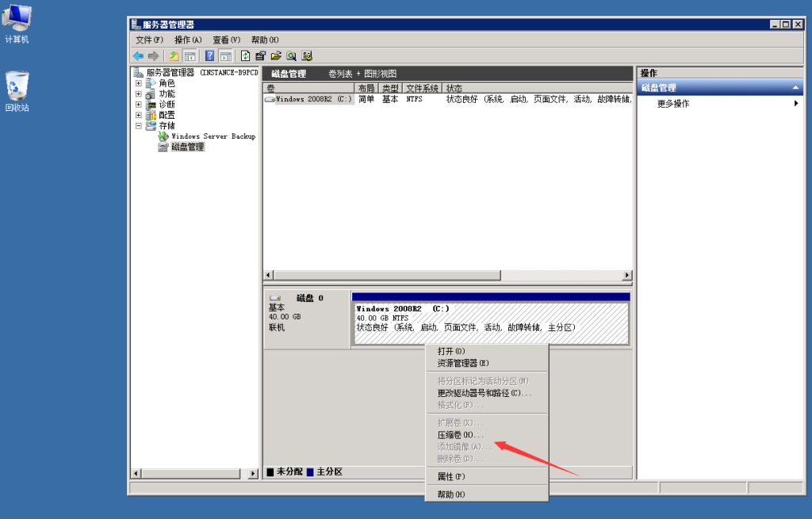Select the 服务器管理器 root tree node
The height and width of the screenshot is (519, 812).
point(202,72)
